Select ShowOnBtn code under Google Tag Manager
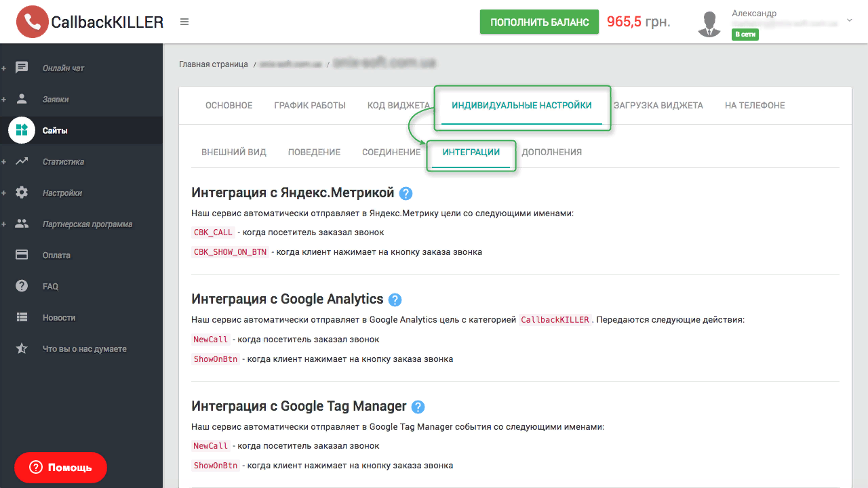 click(216, 466)
